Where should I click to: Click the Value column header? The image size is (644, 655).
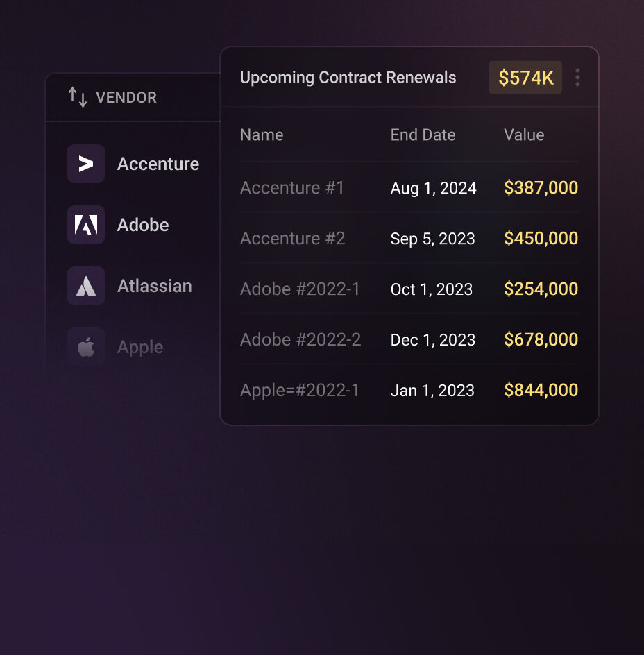pos(524,135)
